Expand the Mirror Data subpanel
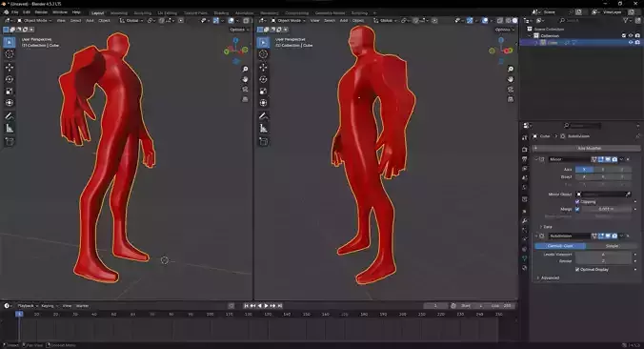644x349 pixels. click(546, 227)
